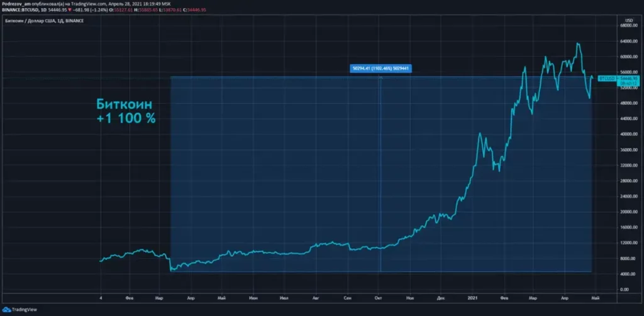Click the red down-arrow next to 54446.95
Image resolution: width=644 pixels, height=316 pixels.
point(69,9)
